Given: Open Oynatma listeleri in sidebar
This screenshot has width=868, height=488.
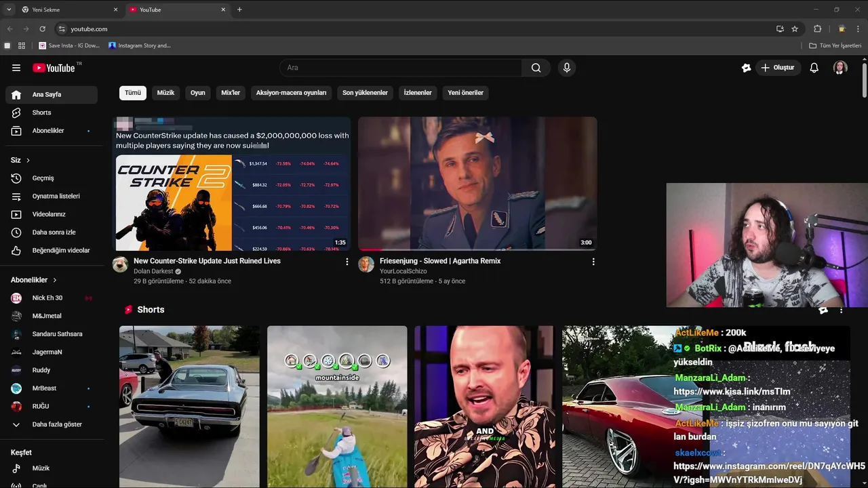Looking at the screenshot, I should pos(52,197).
